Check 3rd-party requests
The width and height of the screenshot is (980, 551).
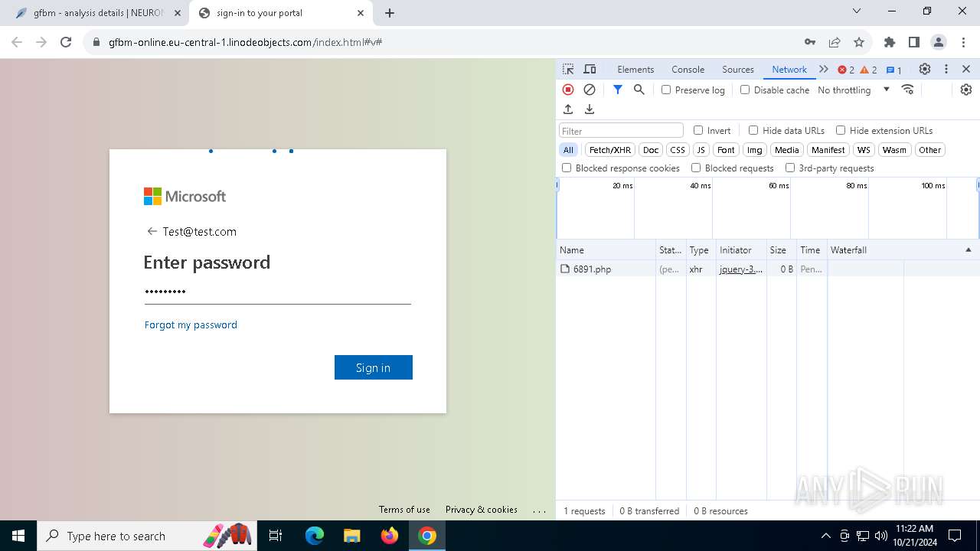pyautogui.click(x=790, y=168)
